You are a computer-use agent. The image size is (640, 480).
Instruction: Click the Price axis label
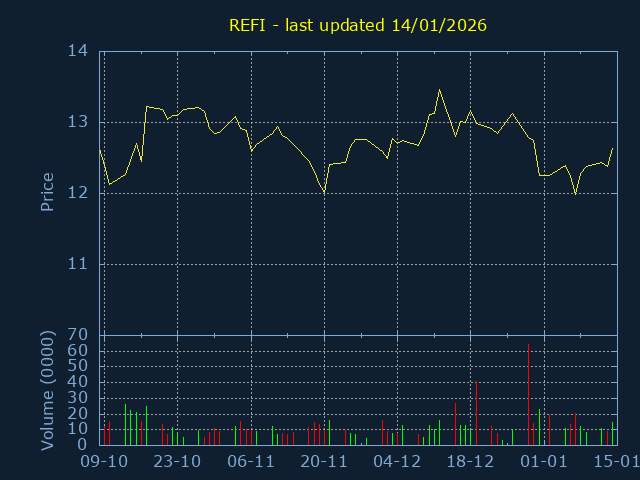tap(46, 192)
